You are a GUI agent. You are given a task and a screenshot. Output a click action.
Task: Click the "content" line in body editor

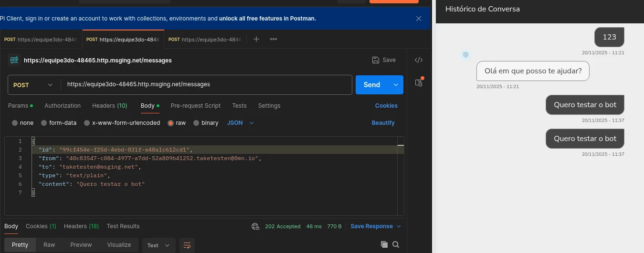point(92,184)
